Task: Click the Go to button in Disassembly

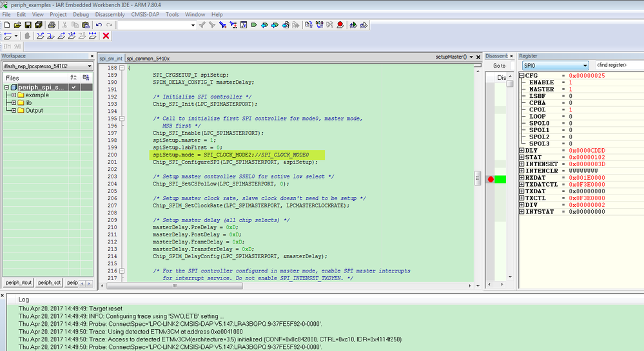Action: [x=500, y=66]
